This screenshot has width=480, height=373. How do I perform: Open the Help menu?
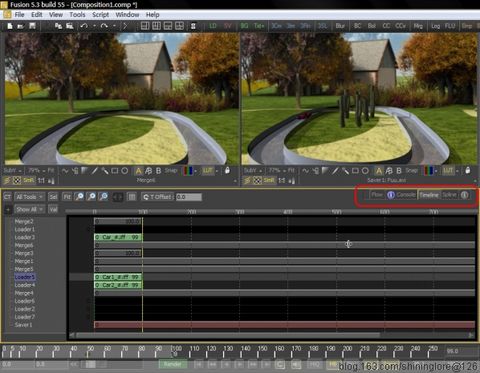click(x=152, y=15)
